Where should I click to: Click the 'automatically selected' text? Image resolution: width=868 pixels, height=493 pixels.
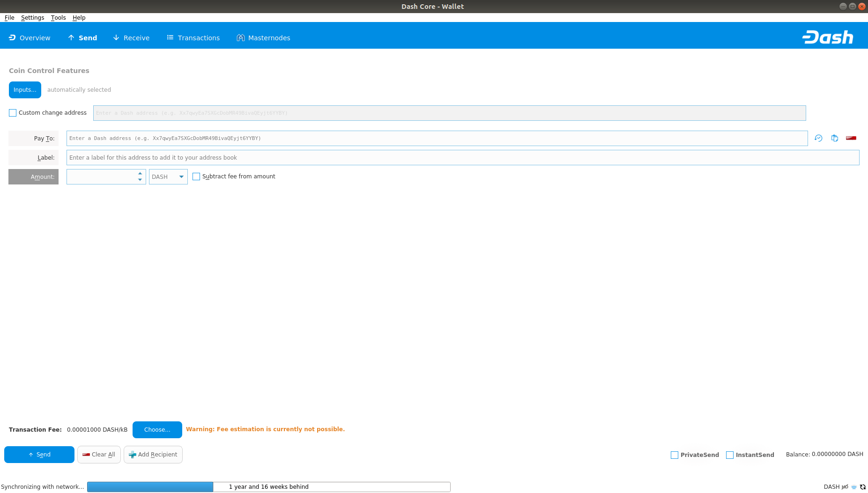(x=79, y=90)
